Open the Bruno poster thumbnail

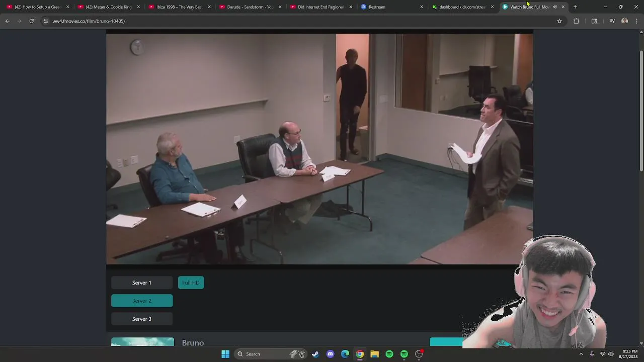(x=142, y=342)
